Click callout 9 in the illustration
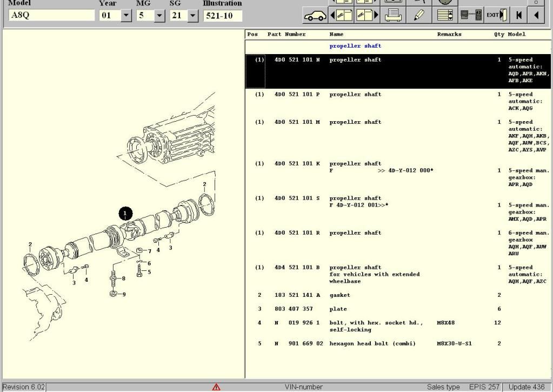This screenshot has height=392, width=553. [124, 294]
